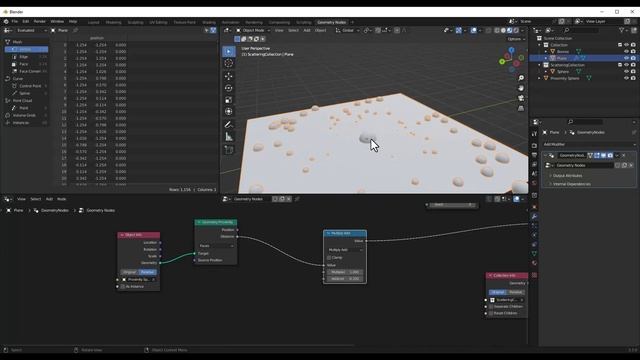Open the Window menu
This screenshot has width=640, height=360.
57,21
